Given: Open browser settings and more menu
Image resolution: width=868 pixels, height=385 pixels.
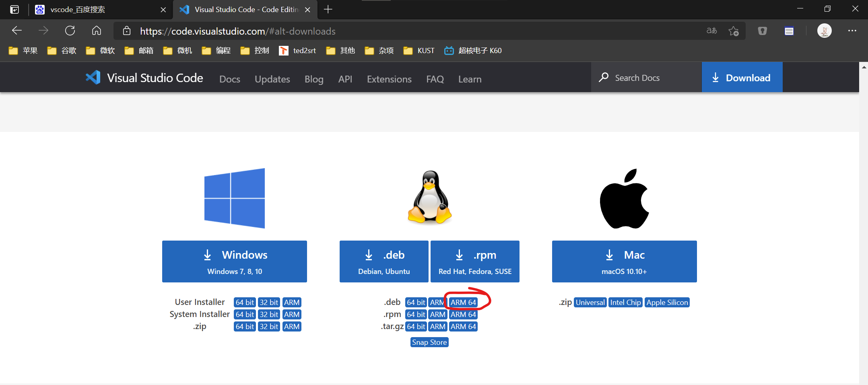Looking at the screenshot, I should pyautogui.click(x=852, y=31).
